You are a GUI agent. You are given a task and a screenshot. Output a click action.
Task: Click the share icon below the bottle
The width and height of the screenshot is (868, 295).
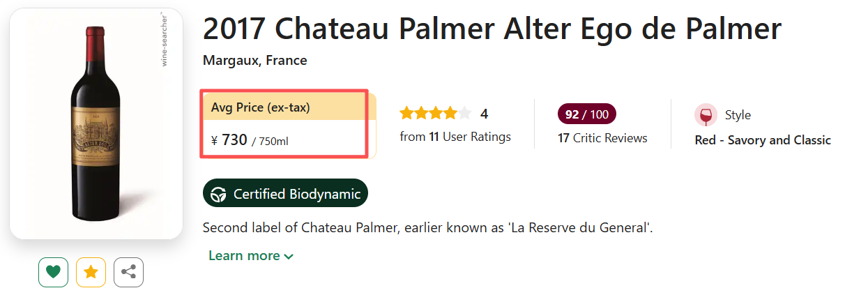pos(128,272)
